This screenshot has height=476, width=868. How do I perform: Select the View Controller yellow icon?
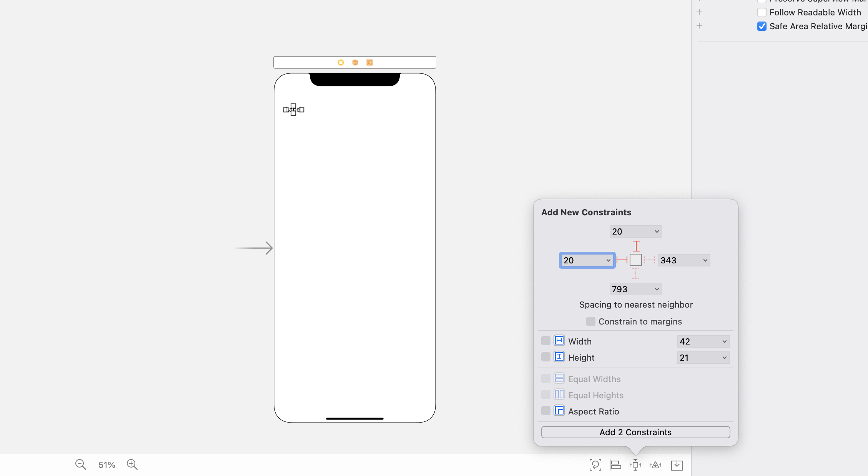point(341,62)
